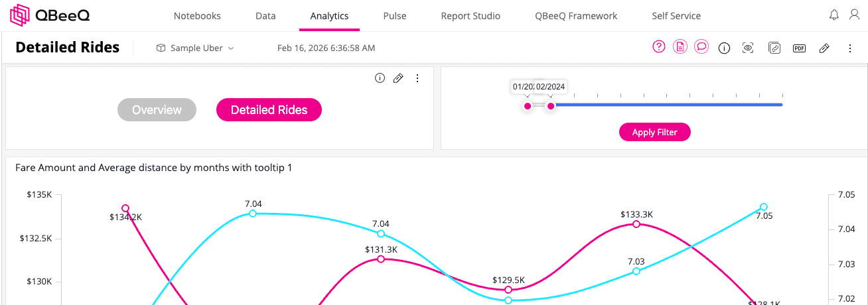Open the pink help question mark icon
This screenshot has height=305, width=868.
[x=658, y=47]
